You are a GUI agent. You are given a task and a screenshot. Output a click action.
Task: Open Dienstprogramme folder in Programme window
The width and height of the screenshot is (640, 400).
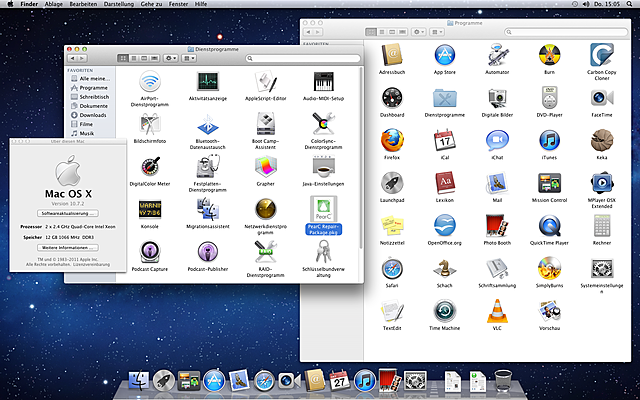coord(444,98)
